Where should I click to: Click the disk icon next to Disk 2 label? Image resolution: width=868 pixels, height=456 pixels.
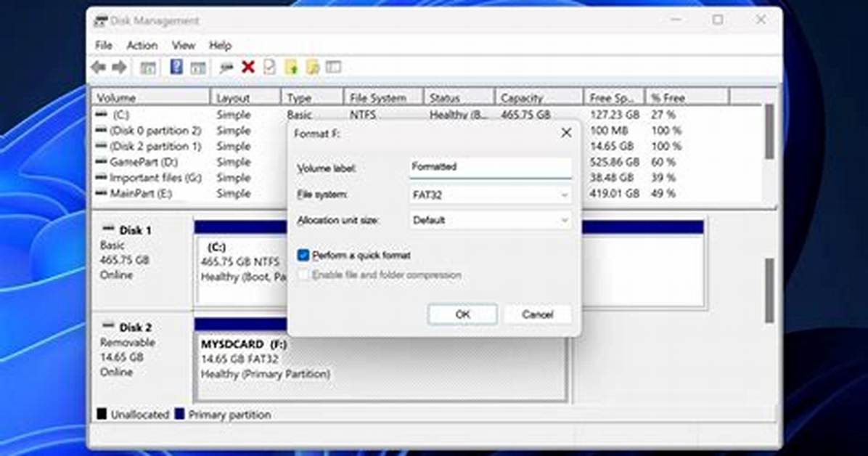pyautogui.click(x=109, y=326)
